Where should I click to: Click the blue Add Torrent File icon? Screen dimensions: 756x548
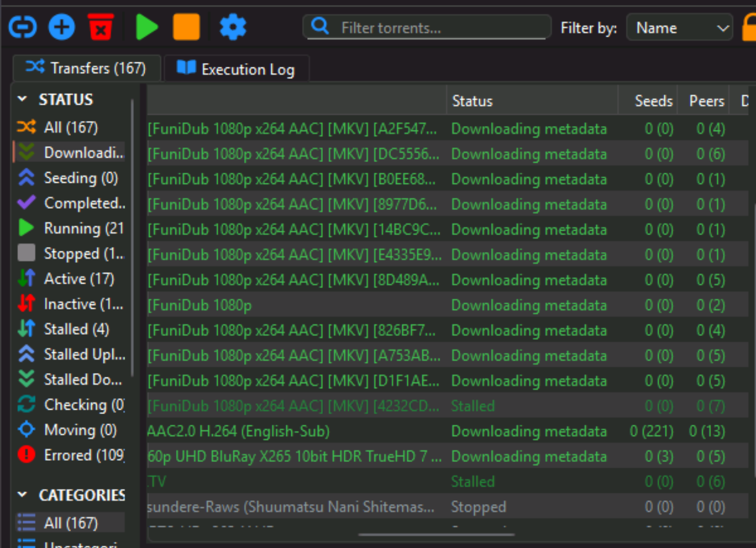62,27
